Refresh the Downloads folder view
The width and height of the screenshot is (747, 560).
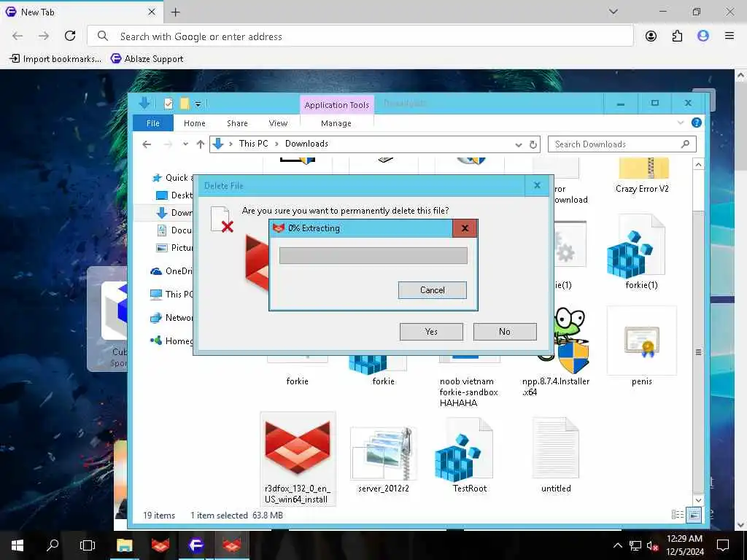click(x=533, y=144)
